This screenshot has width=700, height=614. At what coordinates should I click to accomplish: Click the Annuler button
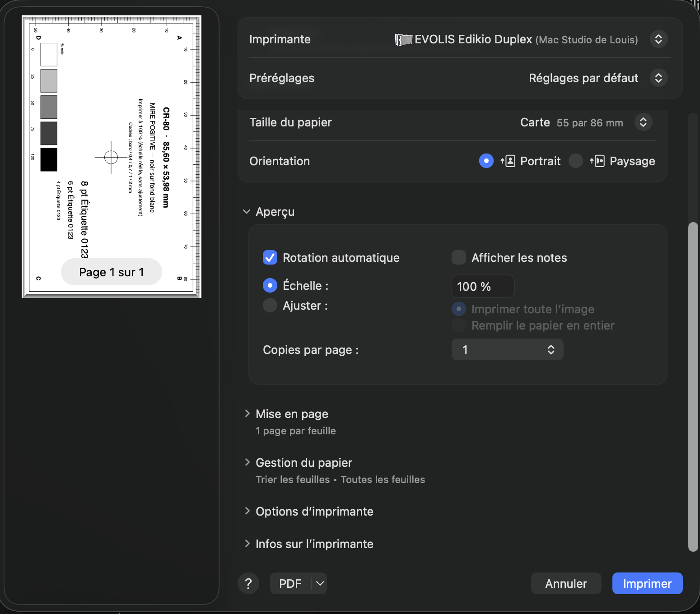pos(566,584)
